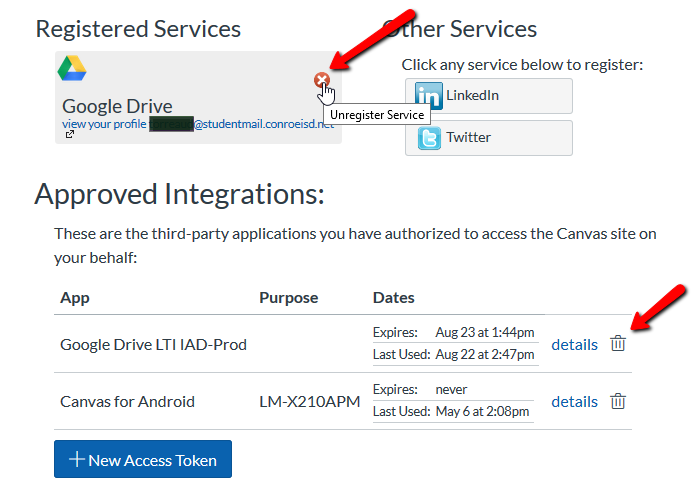Delete the Google Drive LTI IAD-Prod token
The width and height of the screenshot is (691, 493).
[x=618, y=344]
